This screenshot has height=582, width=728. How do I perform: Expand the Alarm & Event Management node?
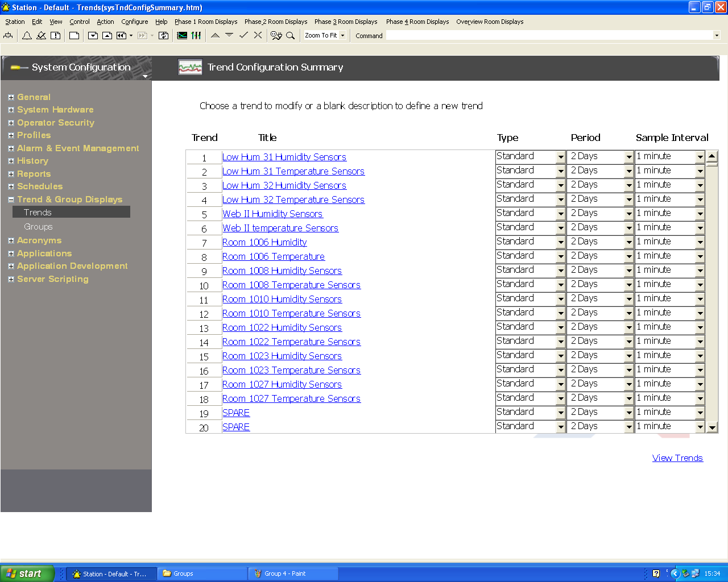pyautogui.click(x=11, y=148)
